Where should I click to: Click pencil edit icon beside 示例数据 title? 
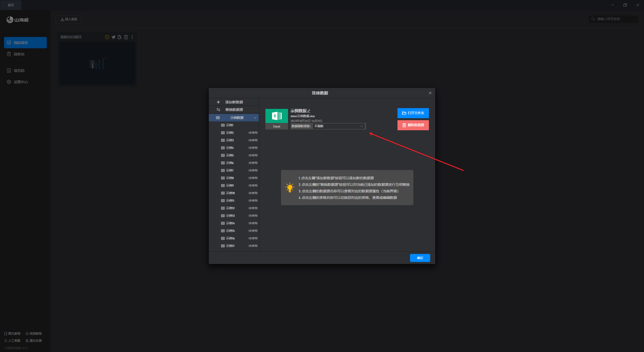309,111
